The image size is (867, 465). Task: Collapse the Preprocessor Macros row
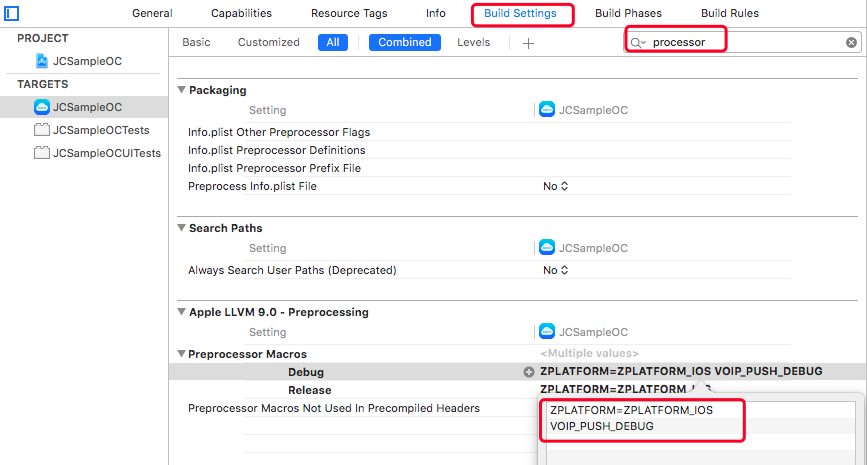tap(181, 354)
